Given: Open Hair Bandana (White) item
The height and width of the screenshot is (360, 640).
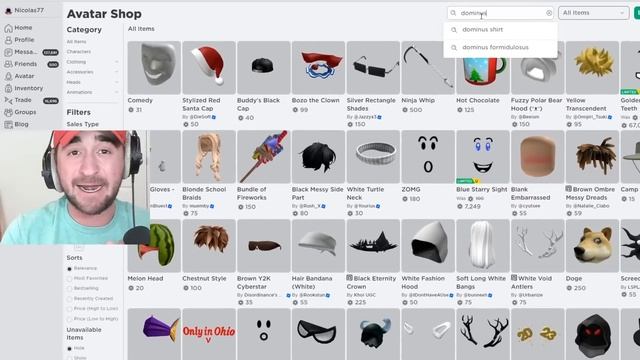Looking at the screenshot, I should coord(318,246).
